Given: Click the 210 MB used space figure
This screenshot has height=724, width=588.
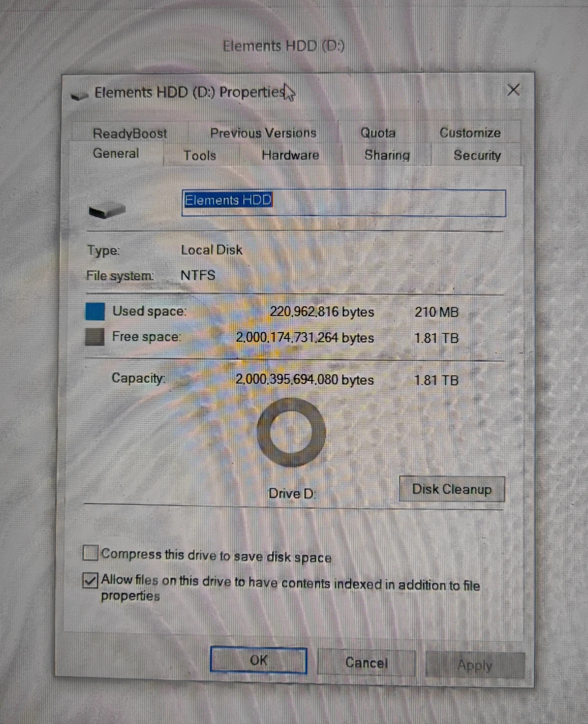Looking at the screenshot, I should (x=436, y=312).
